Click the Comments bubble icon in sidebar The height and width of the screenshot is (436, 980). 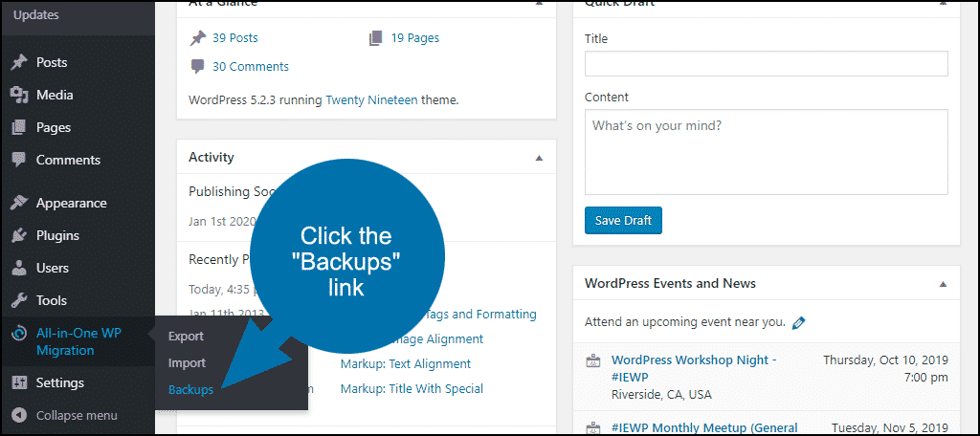click(19, 160)
